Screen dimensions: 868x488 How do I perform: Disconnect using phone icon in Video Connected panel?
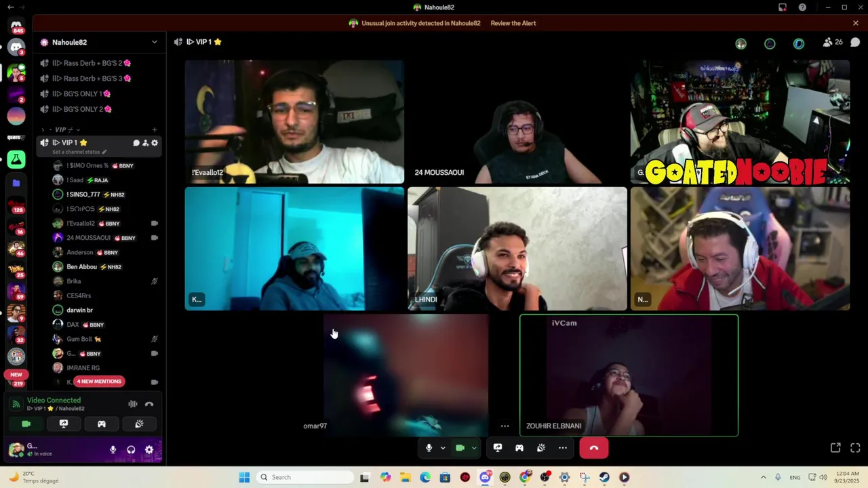[149, 404]
